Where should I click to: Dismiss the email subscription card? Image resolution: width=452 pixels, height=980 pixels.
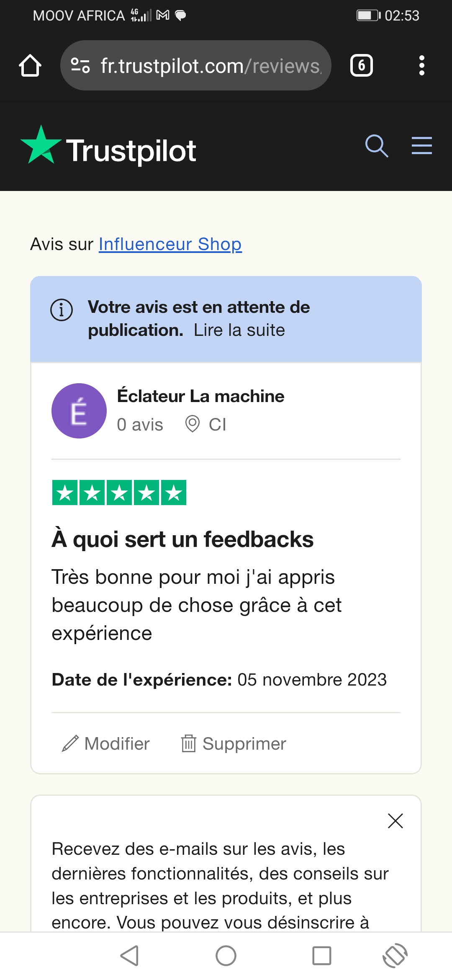395,821
